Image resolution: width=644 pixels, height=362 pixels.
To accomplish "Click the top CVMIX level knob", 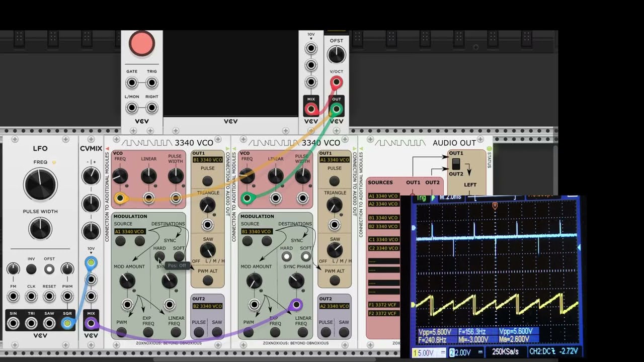I will click(x=91, y=176).
